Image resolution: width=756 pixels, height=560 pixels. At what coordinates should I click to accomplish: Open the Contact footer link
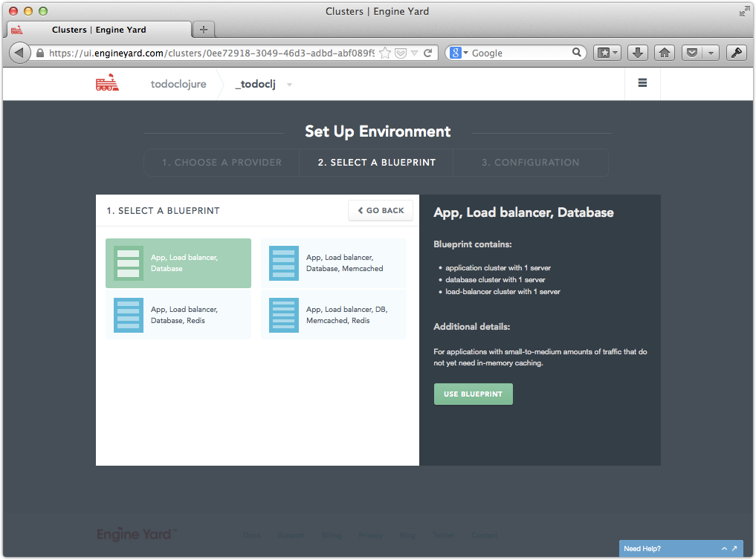[485, 535]
